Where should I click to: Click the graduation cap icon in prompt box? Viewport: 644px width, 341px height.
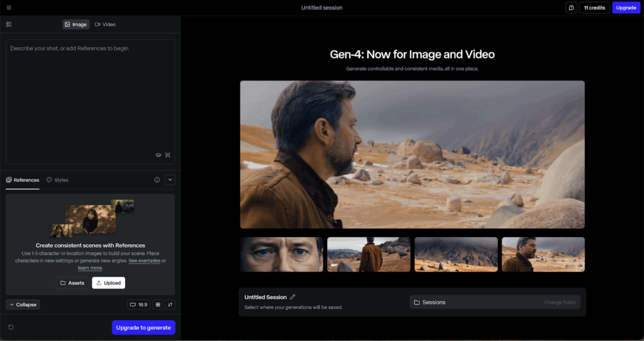[x=158, y=155]
